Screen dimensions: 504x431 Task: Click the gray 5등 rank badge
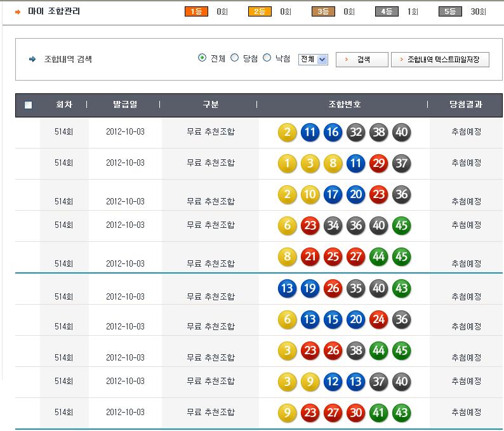(450, 11)
